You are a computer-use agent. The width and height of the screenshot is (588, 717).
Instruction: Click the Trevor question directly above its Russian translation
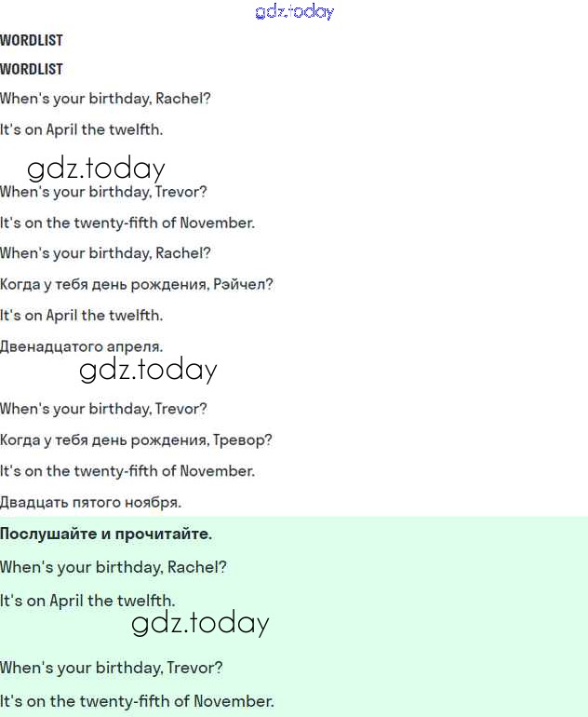coord(103,409)
